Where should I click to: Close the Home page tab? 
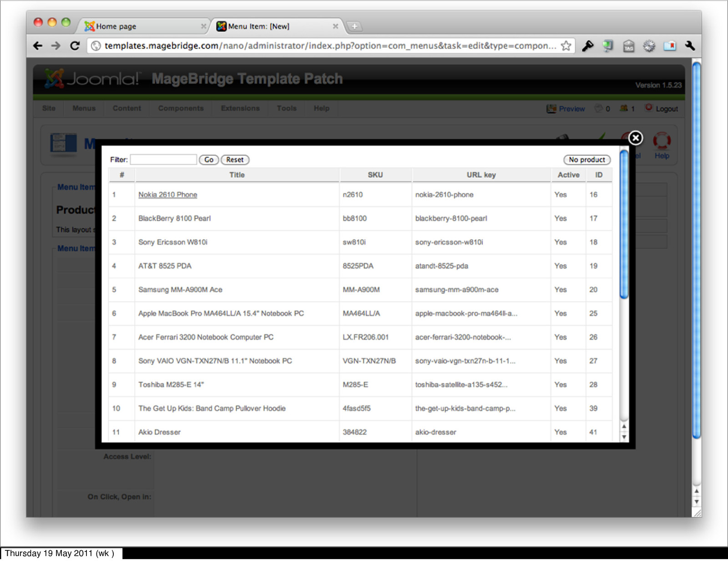203,26
